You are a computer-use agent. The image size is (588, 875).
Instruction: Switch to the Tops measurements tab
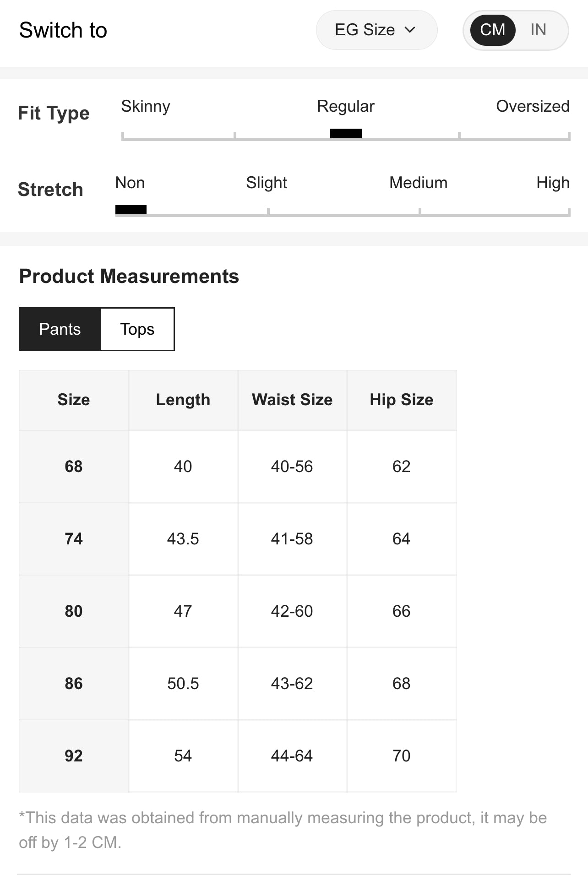click(x=137, y=329)
